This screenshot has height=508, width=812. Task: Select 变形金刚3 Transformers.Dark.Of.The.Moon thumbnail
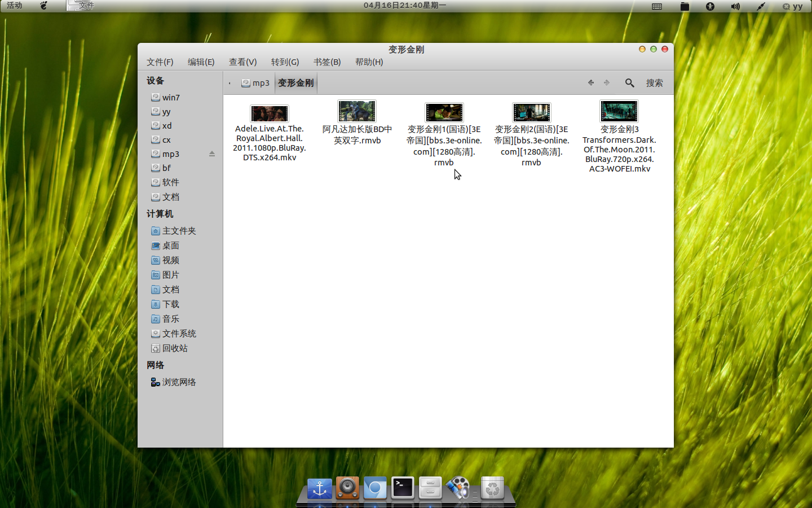[619, 111]
